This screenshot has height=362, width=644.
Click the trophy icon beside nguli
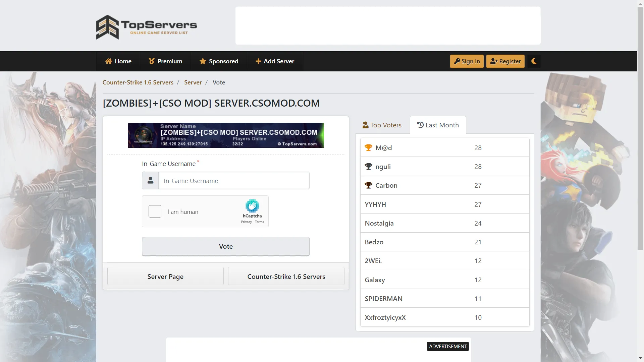368,167
